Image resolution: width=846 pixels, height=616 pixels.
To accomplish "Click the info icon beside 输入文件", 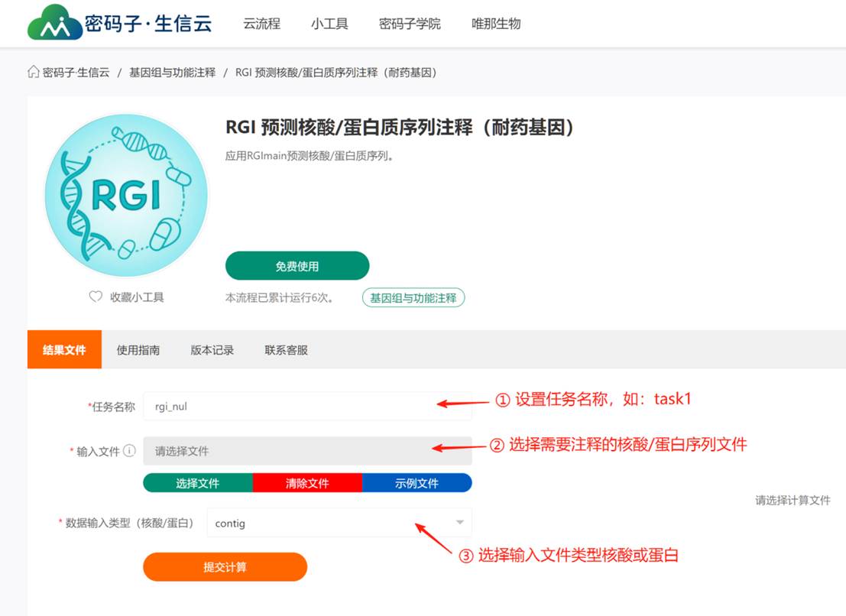I will click(129, 451).
